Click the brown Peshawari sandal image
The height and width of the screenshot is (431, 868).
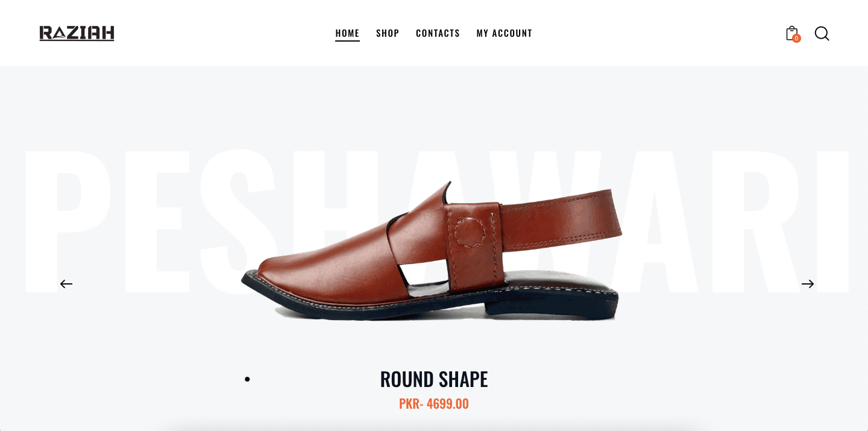[x=432, y=251]
